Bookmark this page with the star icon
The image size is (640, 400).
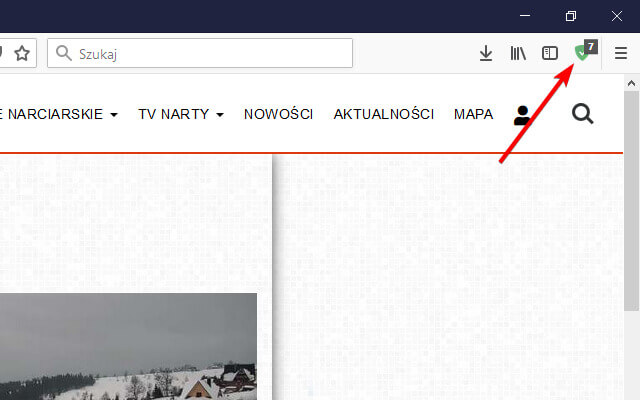click(22, 53)
